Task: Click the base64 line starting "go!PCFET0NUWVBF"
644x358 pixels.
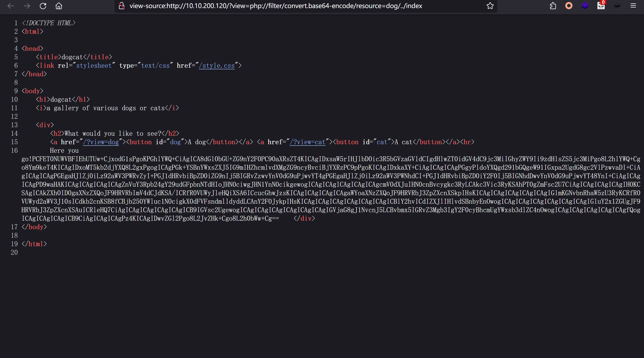Action: click(x=331, y=159)
